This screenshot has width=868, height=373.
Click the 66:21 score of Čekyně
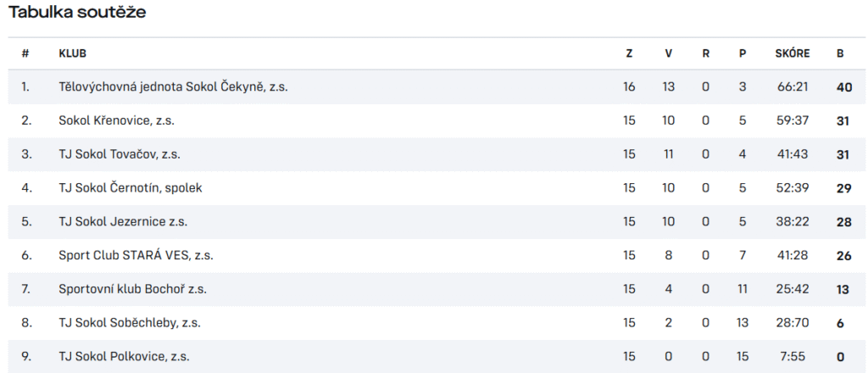793,86
